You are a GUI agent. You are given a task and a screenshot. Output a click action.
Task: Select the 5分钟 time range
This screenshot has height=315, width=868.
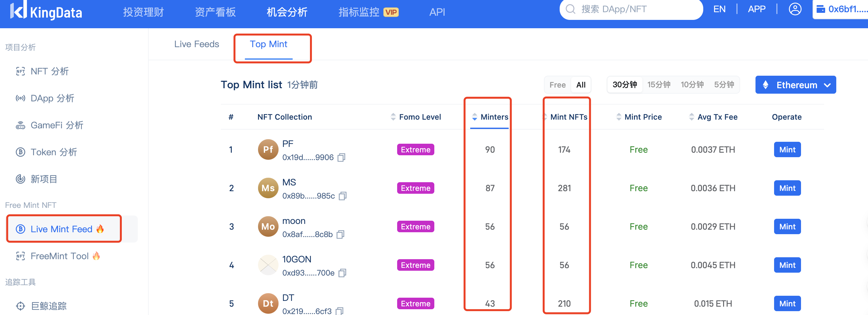(724, 85)
